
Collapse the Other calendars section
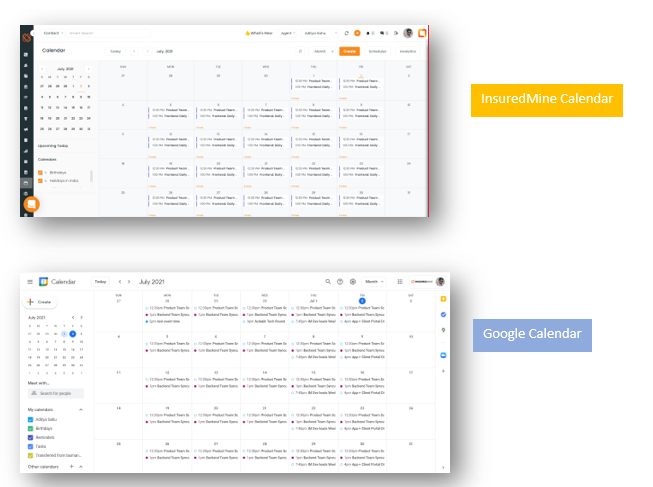pos(81,466)
